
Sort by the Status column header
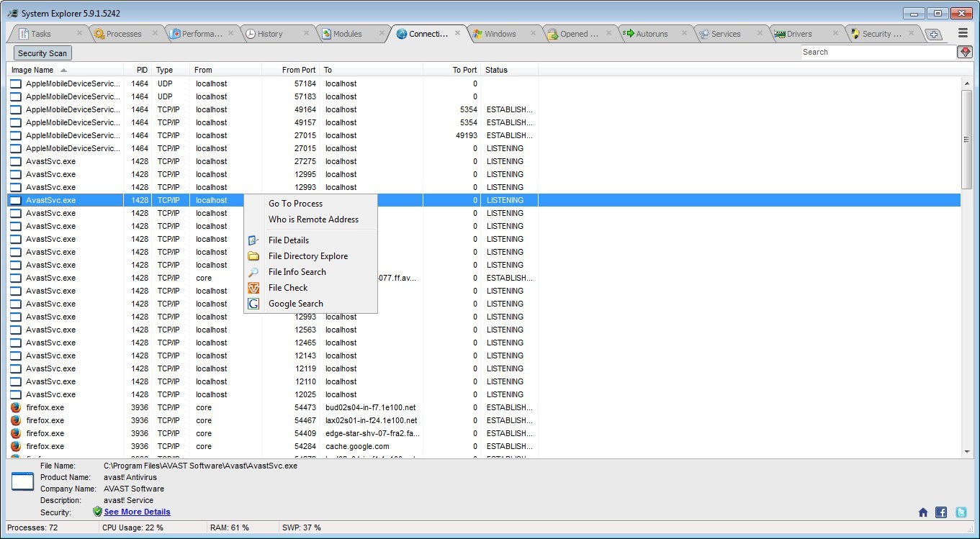point(509,70)
